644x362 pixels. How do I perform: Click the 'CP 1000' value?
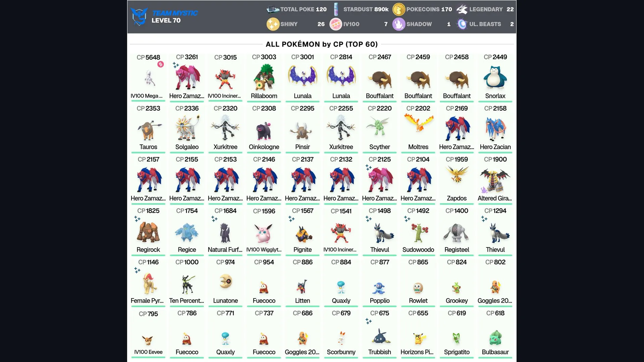187,262
